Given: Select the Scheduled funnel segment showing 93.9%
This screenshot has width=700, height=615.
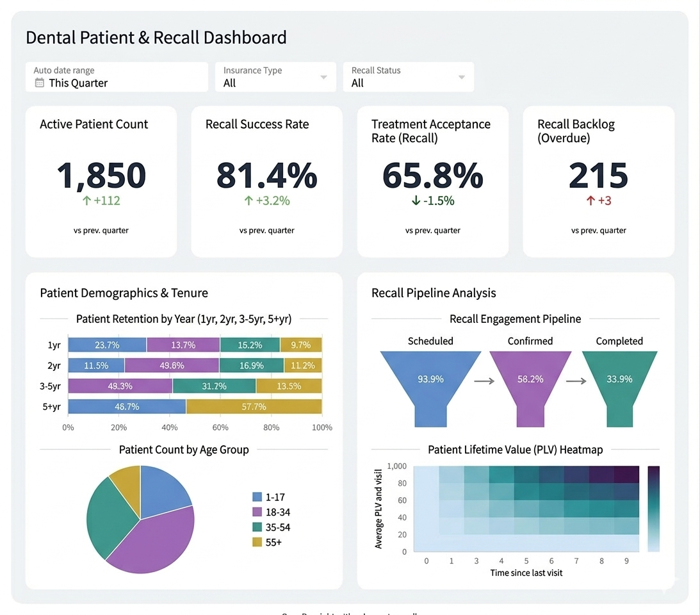Looking at the screenshot, I should click(430, 379).
